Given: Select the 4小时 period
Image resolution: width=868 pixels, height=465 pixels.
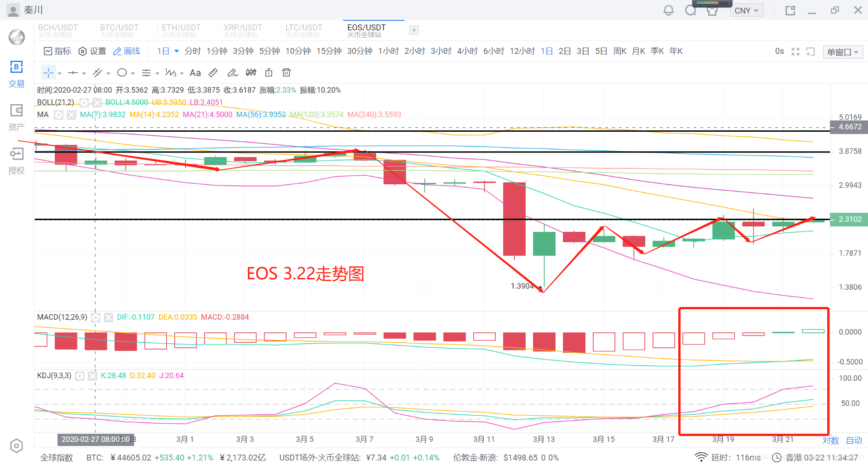Looking at the screenshot, I should click(x=467, y=51).
